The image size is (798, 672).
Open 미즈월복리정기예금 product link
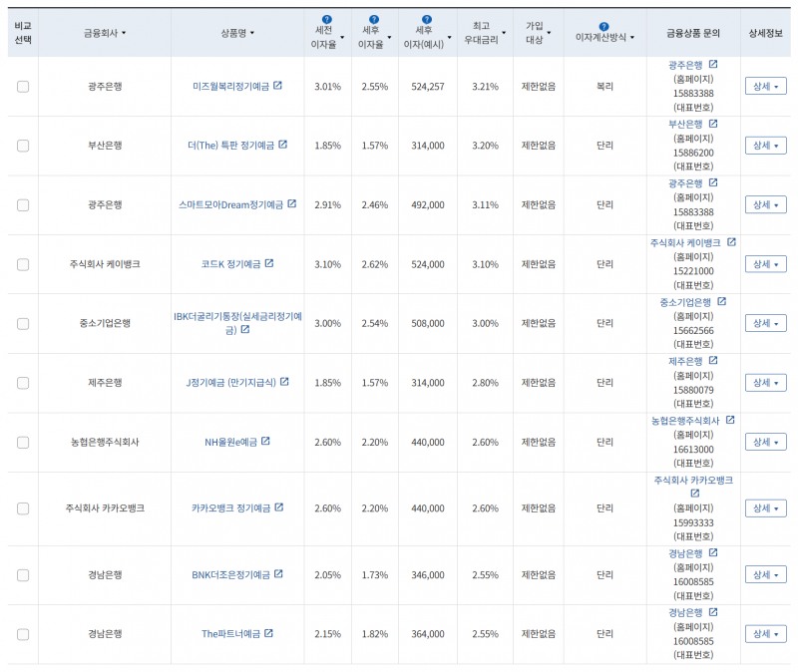[x=230, y=87]
